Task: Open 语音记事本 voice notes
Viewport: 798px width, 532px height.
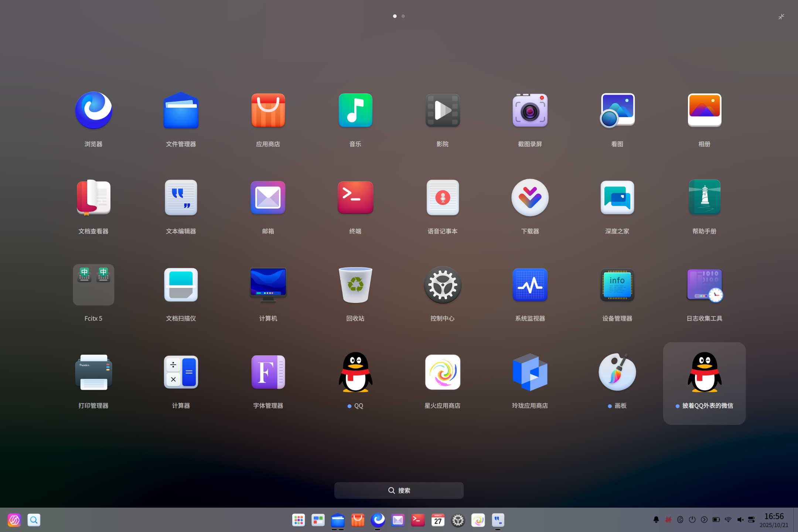Action: (x=443, y=198)
